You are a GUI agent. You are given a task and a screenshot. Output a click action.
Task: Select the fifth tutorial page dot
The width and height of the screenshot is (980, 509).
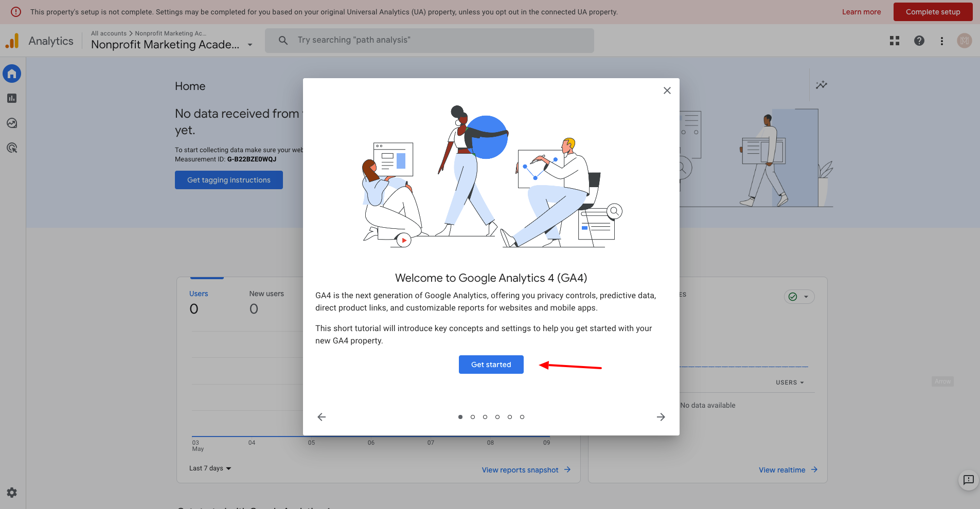pyautogui.click(x=510, y=417)
